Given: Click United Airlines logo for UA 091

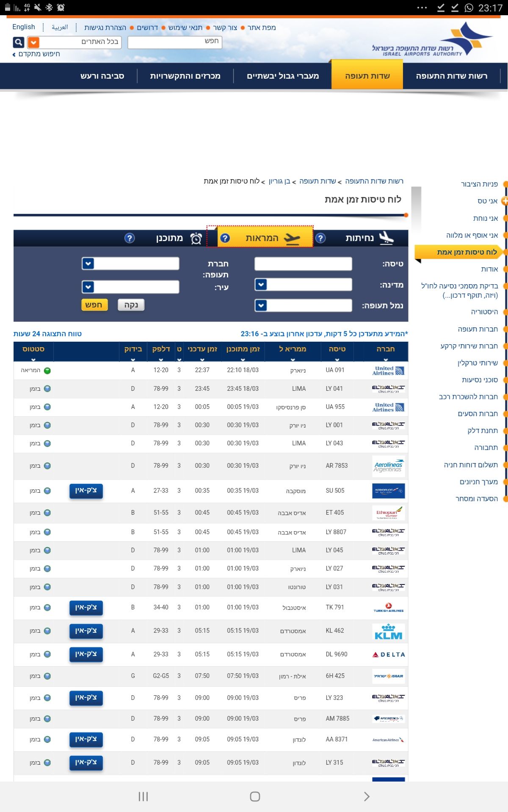Looking at the screenshot, I should click(388, 370).
